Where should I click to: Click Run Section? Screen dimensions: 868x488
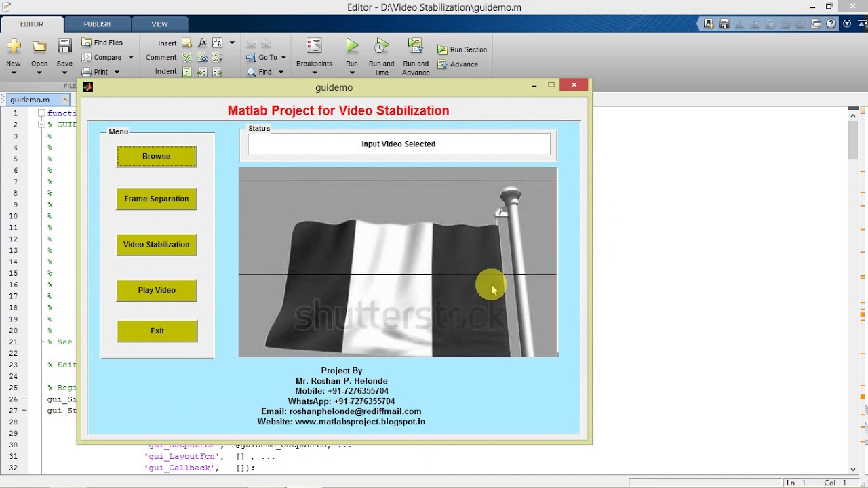point(462,49)
